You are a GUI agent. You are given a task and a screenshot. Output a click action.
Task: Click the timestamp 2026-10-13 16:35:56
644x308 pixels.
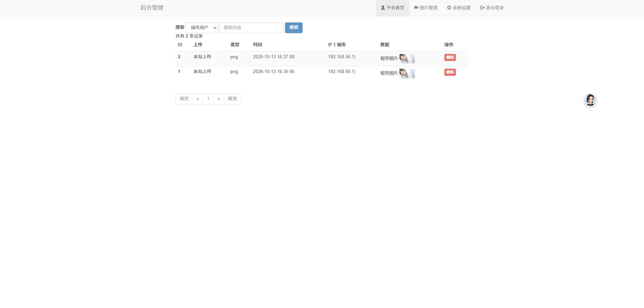(274, 72)
